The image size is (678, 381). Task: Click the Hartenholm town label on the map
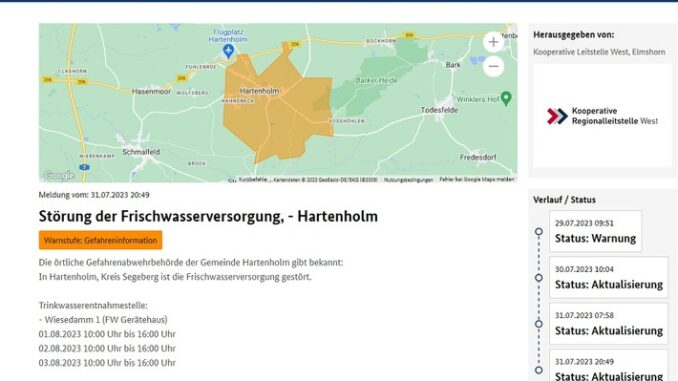tap(259, 91)
